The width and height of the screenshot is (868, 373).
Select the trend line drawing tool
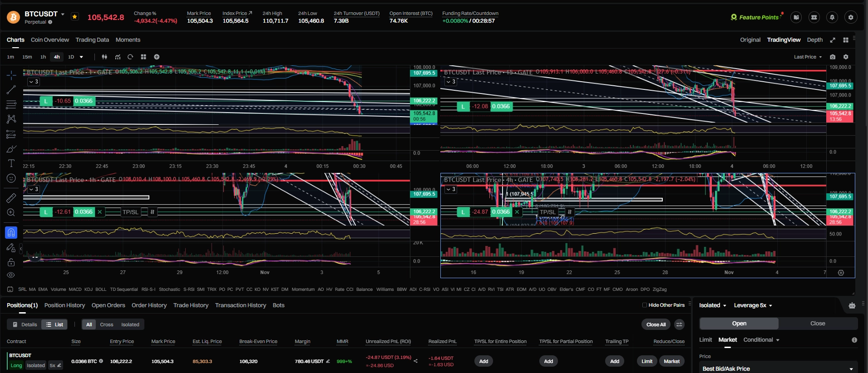pyautogui.click(x=11, y=90)
